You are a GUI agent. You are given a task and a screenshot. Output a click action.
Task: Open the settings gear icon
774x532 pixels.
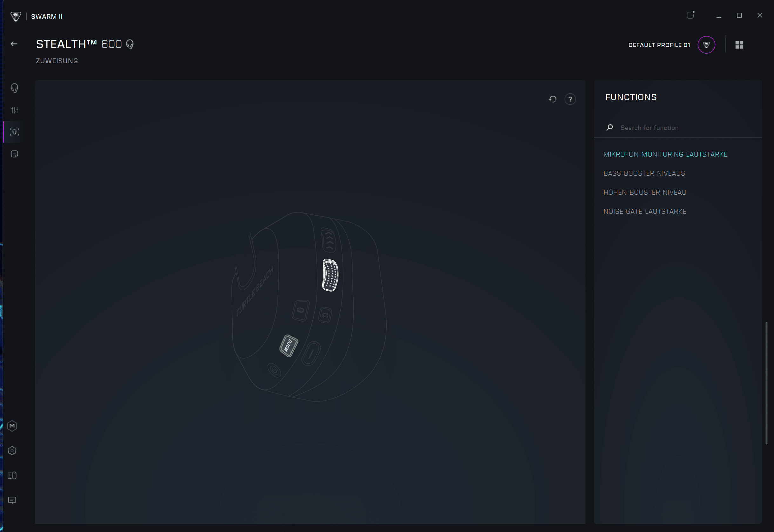(12, 451)
